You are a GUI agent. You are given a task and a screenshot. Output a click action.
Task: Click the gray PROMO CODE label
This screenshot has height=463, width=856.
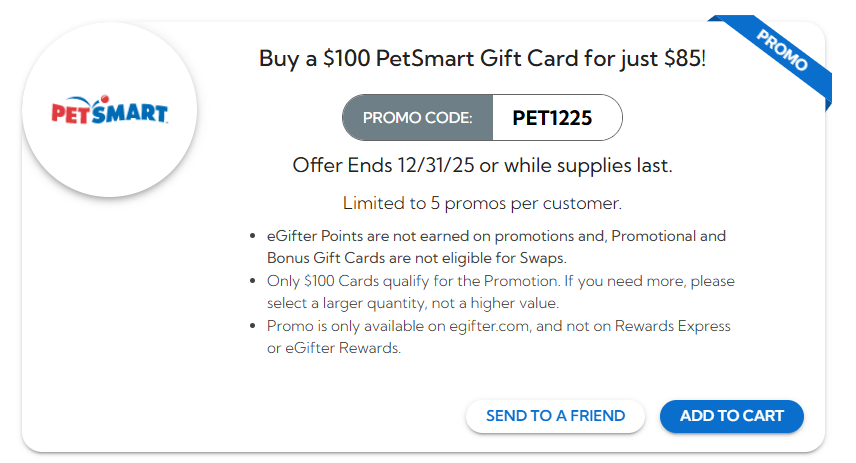[417, 118]
